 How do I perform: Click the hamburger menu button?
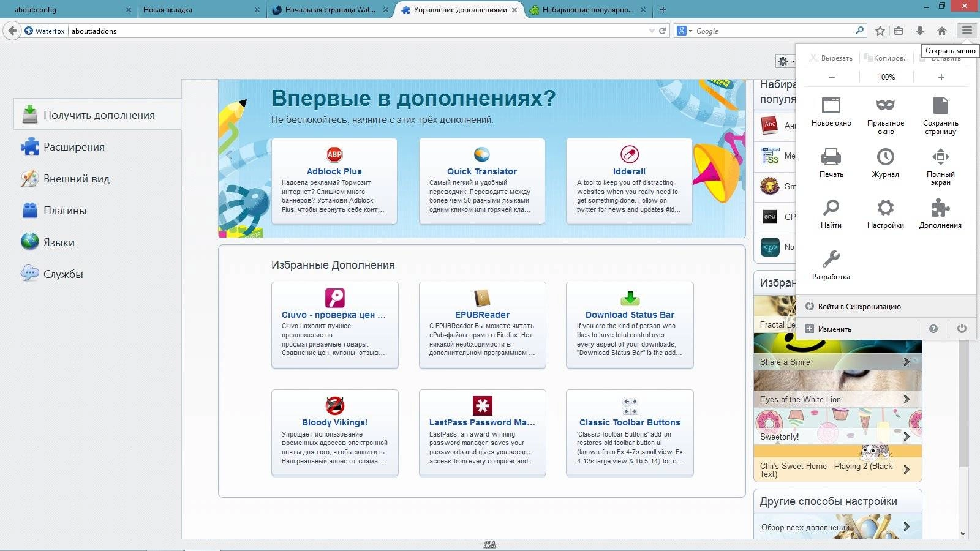pos(967,31)
